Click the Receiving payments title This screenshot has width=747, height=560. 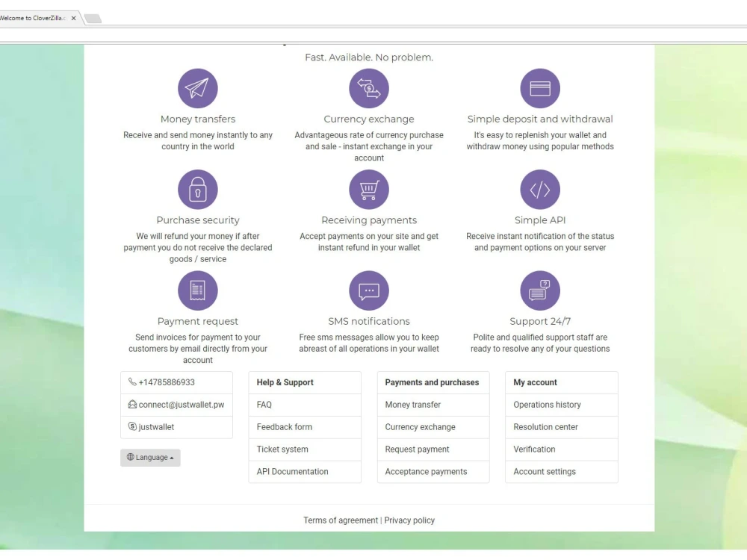(369, 220)
